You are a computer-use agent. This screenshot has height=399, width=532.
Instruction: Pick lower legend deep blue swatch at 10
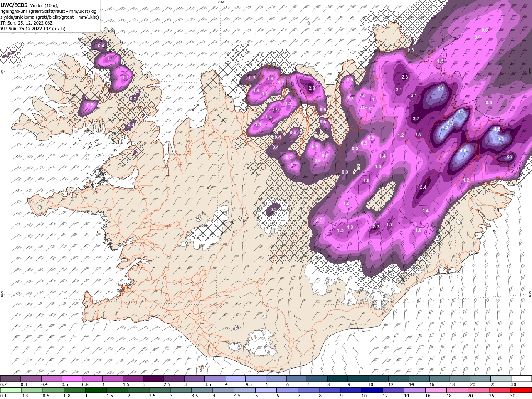(372, 390)
